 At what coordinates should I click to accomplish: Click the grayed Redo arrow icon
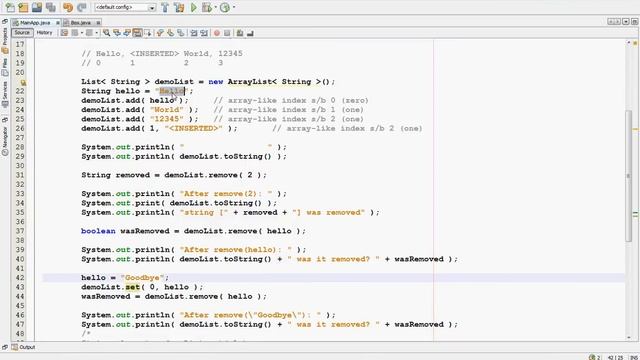(x=82, y=7)
